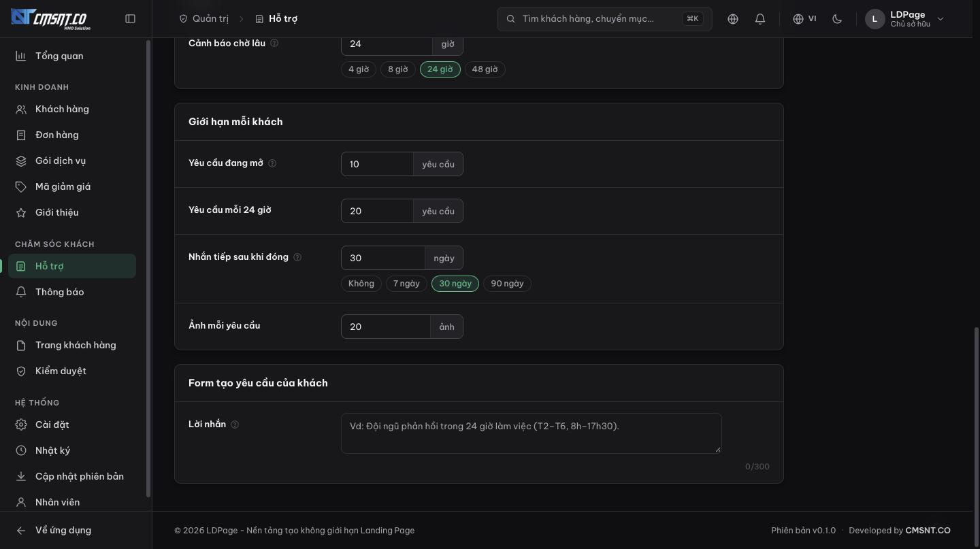
Task: Choose the 90 ngày preset chip
Action: click(507, 284)
